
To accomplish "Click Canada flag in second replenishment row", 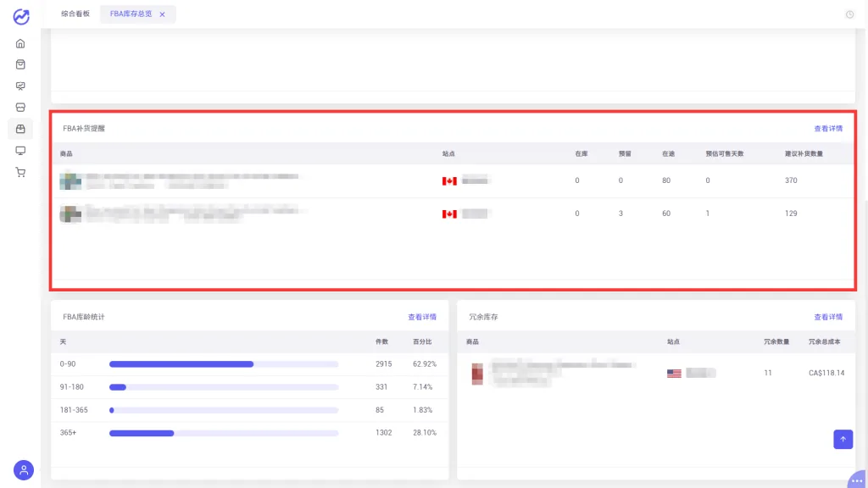I will (x=449, y=214).
